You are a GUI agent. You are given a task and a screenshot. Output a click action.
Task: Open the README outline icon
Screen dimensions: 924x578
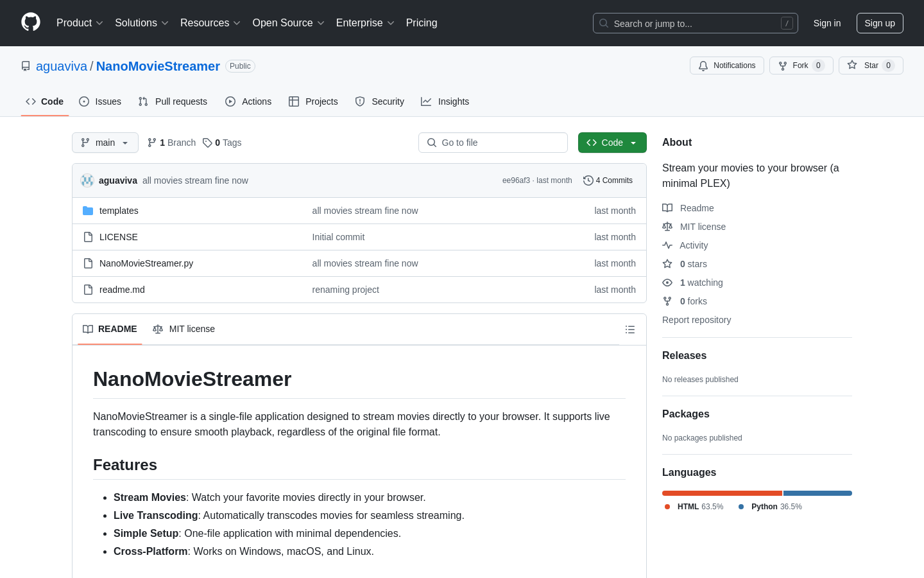tap(630, 329)
